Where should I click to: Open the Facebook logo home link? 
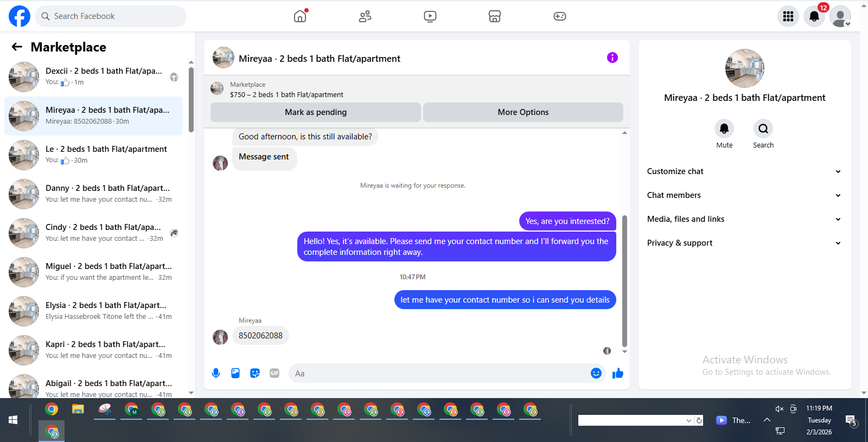20,16
